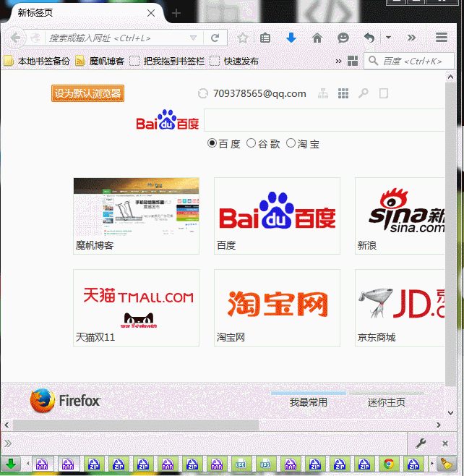Open the 魔帆博客 thumbnail tile
The image size is (464, 476).
tap(136, 216)
